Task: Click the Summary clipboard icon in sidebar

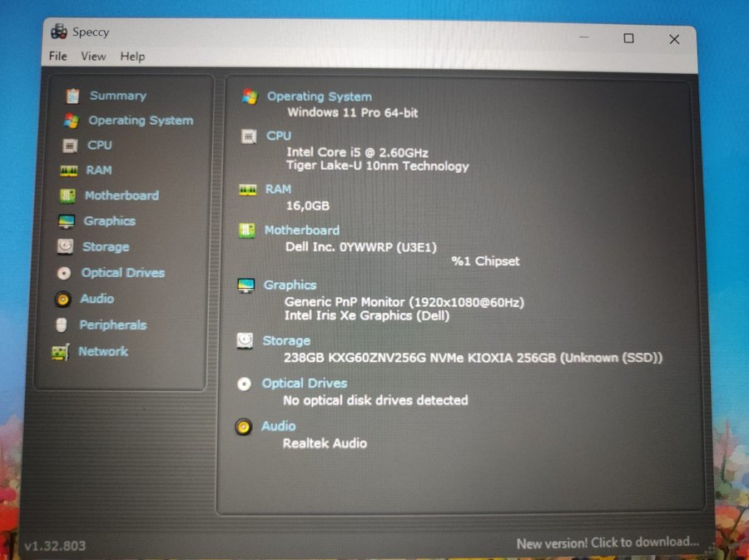Action: [x=72, y=96]
